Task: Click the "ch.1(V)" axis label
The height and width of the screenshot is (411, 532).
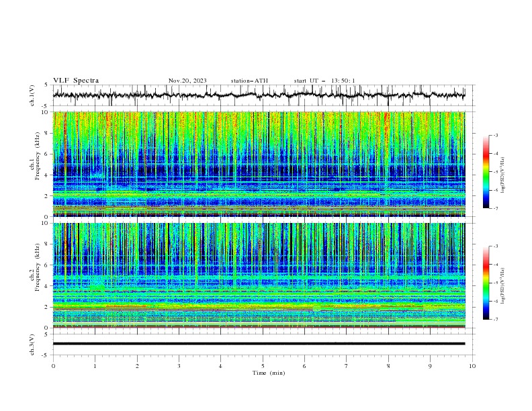Action: click(32, 95)
